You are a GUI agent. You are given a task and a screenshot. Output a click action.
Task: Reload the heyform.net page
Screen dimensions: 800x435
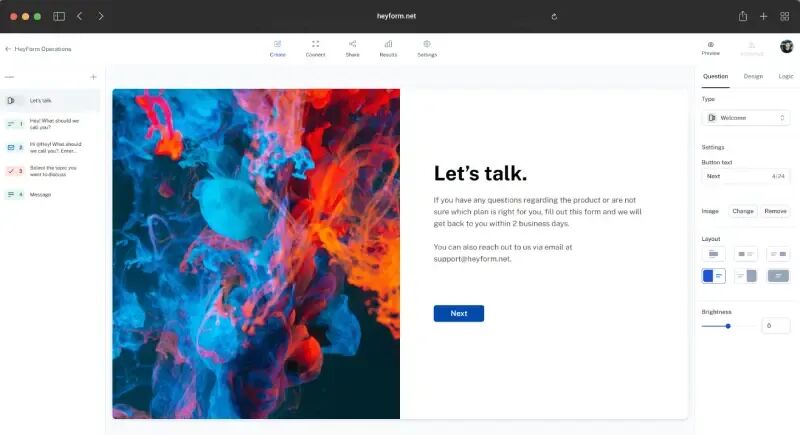(554, 16)
